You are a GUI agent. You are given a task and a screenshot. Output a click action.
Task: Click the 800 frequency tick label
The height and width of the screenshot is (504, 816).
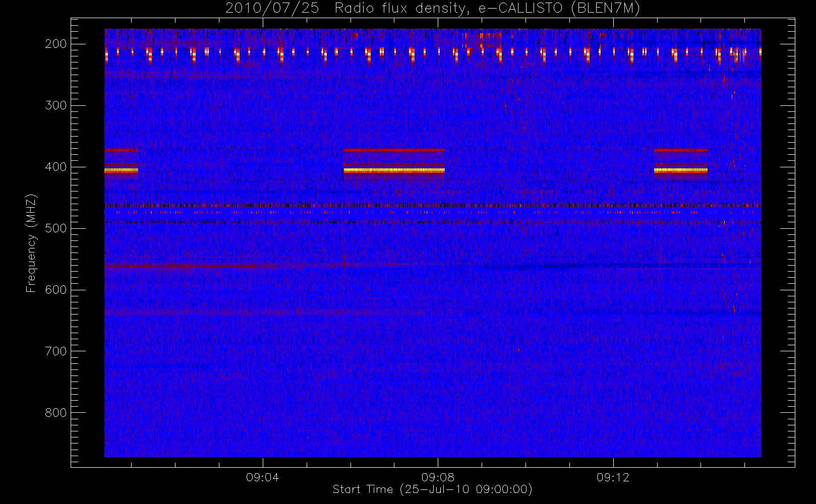tap(56, 413)
